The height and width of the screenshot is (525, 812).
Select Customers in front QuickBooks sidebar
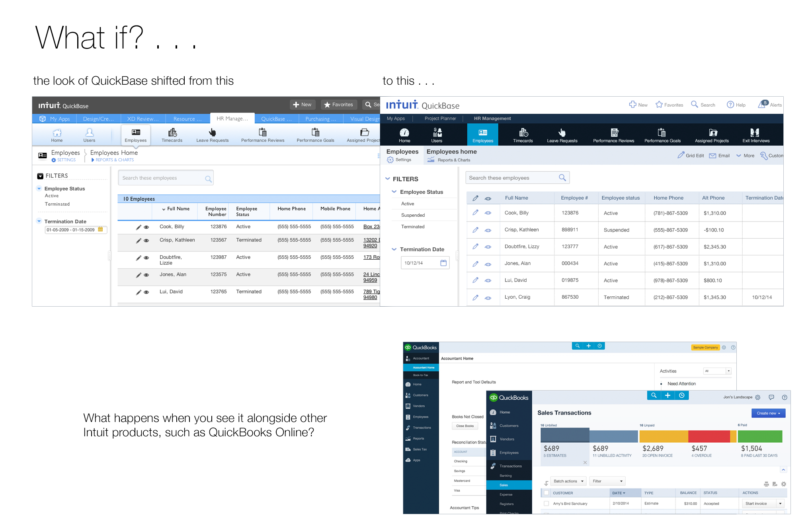509,426
